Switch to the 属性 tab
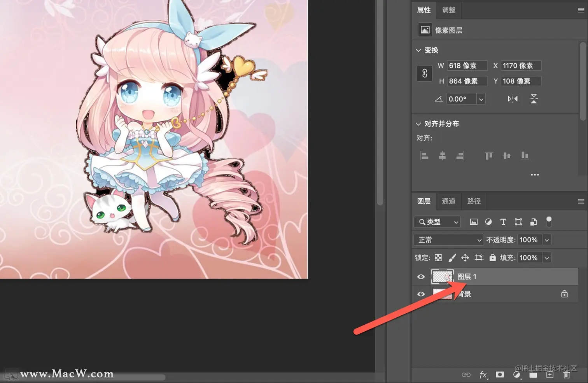 coord(424,10)
